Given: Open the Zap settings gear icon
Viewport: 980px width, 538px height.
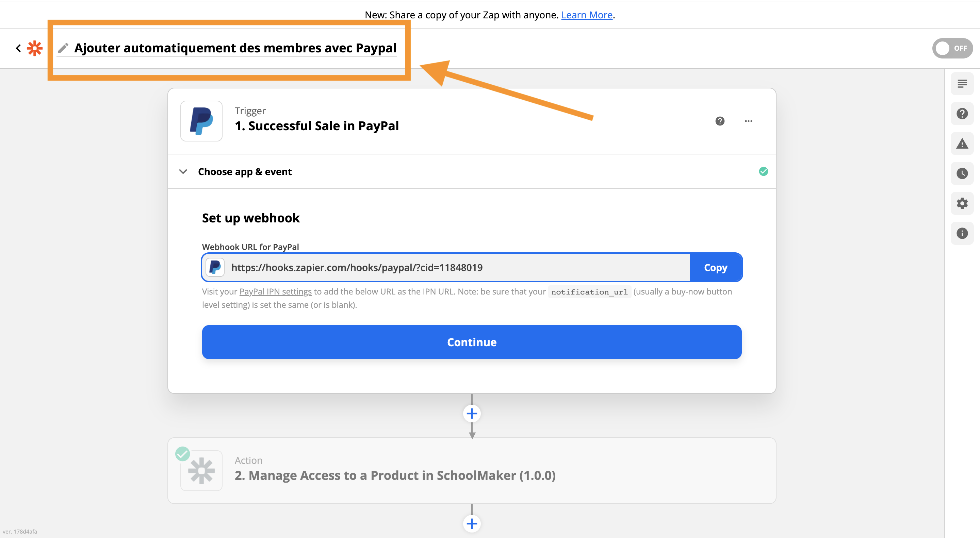Looking at the screenshot, I should 962,203.
